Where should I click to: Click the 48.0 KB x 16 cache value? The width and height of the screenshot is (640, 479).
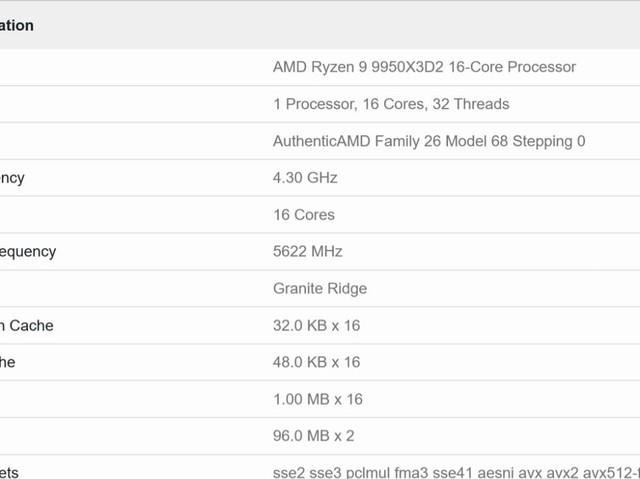pos(316,363)
